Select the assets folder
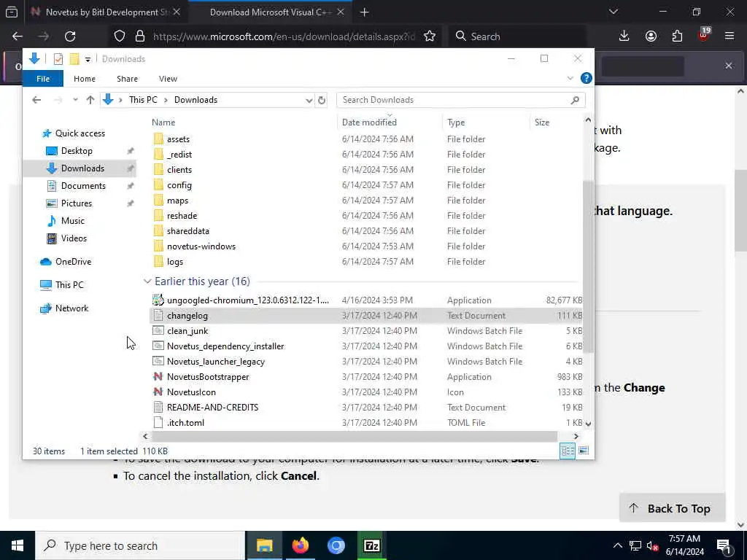The image size is (747, 560). click(x=178, y=139)
